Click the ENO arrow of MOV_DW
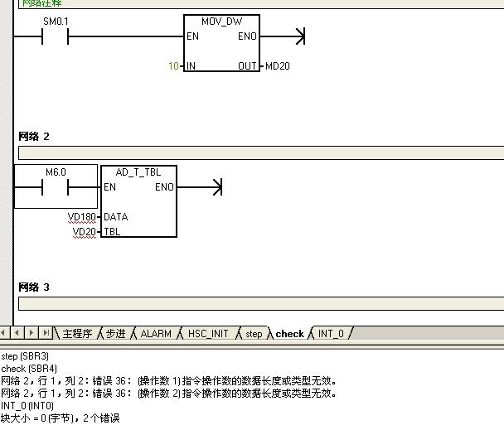Image resolution: width=504 pixels, height=430 pixels. click(299, 36)
